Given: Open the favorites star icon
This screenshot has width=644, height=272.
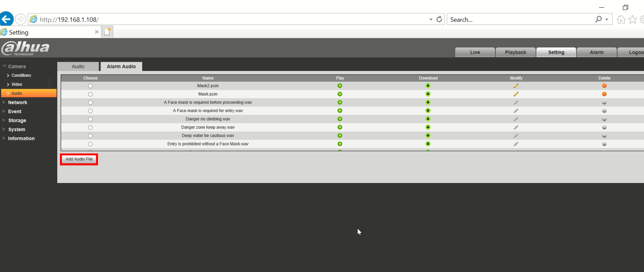Looking at the screenshot, I should click(632, 19).
